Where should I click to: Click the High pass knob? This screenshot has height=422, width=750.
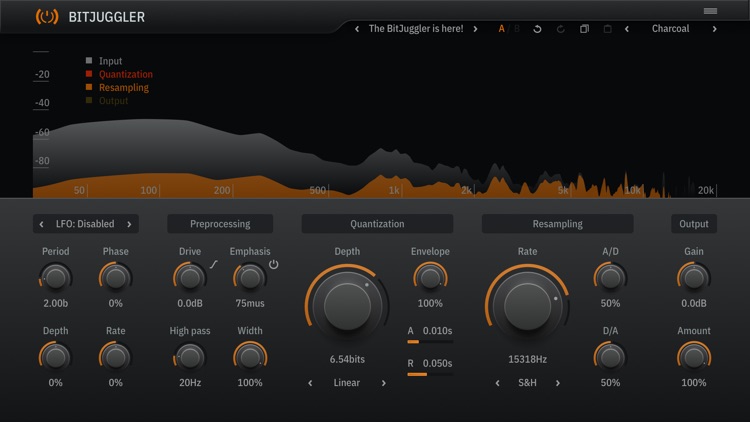pyautogui.click(x=190, y=357)
